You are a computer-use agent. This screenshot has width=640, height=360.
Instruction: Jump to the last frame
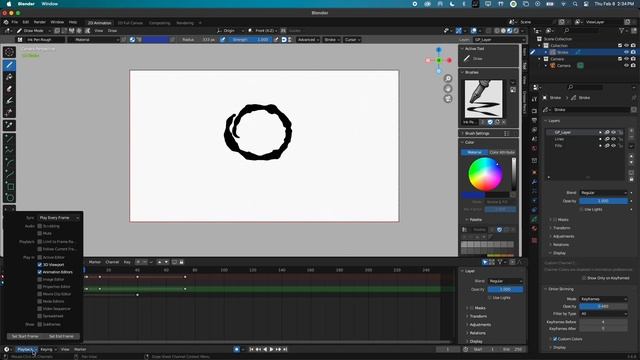285,349
